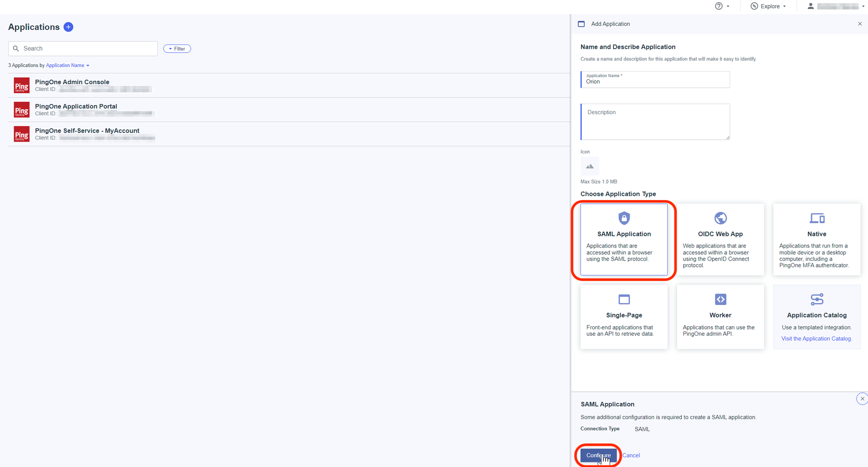Click the Application Catalog icon
The width and height of the screenshot is (868, 467).
click(x=816, y=300)
